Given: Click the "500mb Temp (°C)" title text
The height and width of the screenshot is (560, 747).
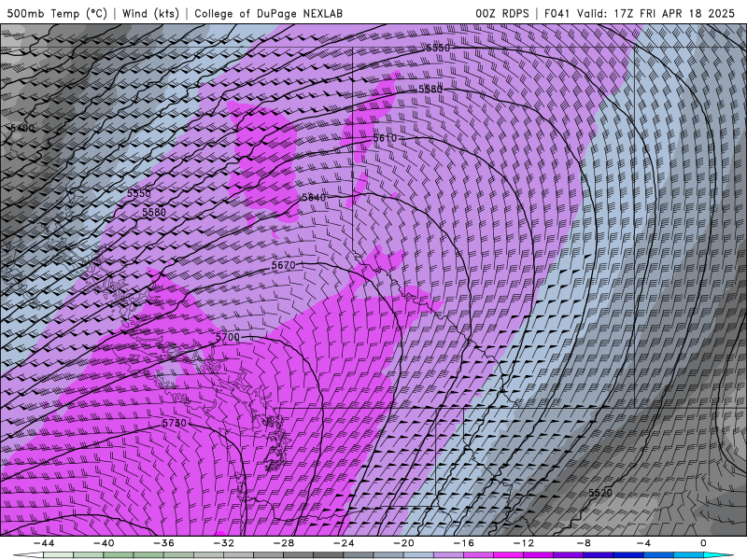Looking at the screenshot, I should 57,13.
